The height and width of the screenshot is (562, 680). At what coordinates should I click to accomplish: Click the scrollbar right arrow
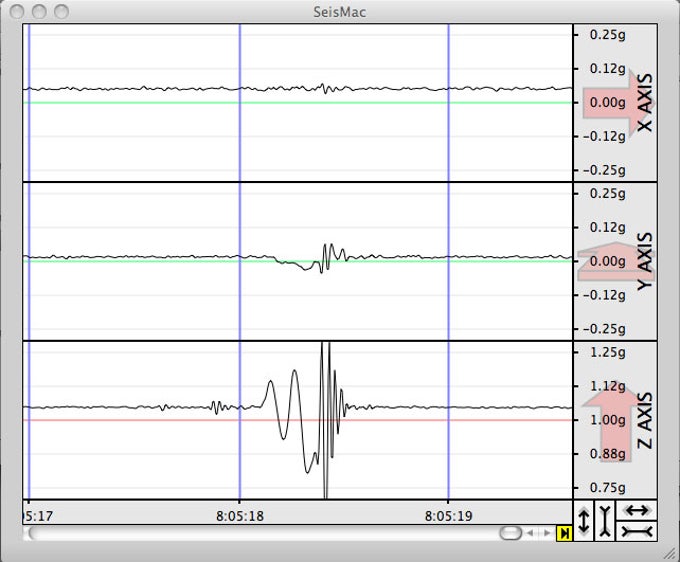[546, 533]
